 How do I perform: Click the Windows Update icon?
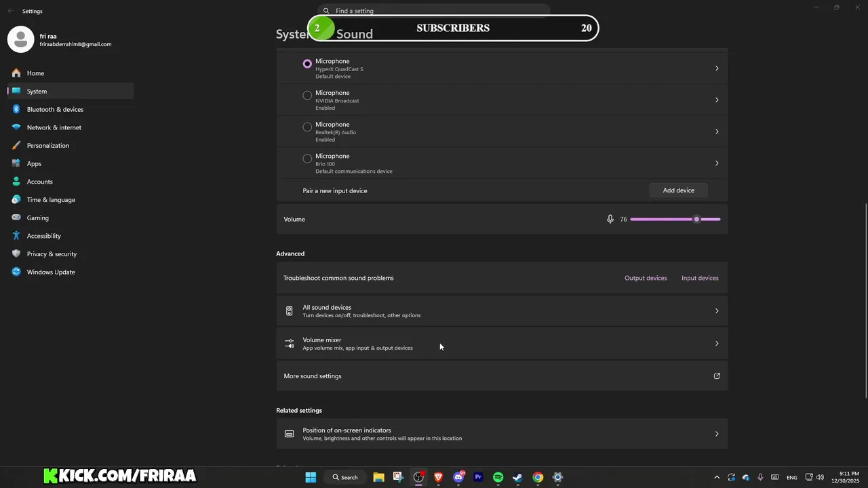pos(16,272)
